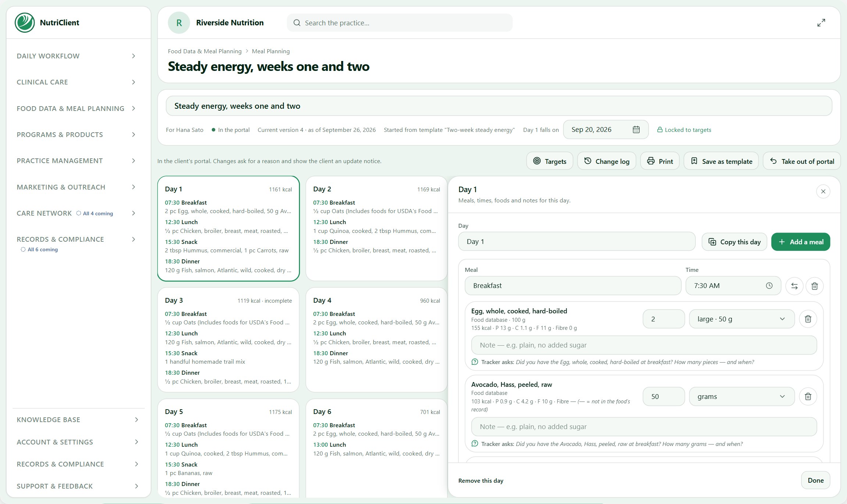847x504 pixels.
Task: Take the plan out of portal
Action: (x=801, y=161)
